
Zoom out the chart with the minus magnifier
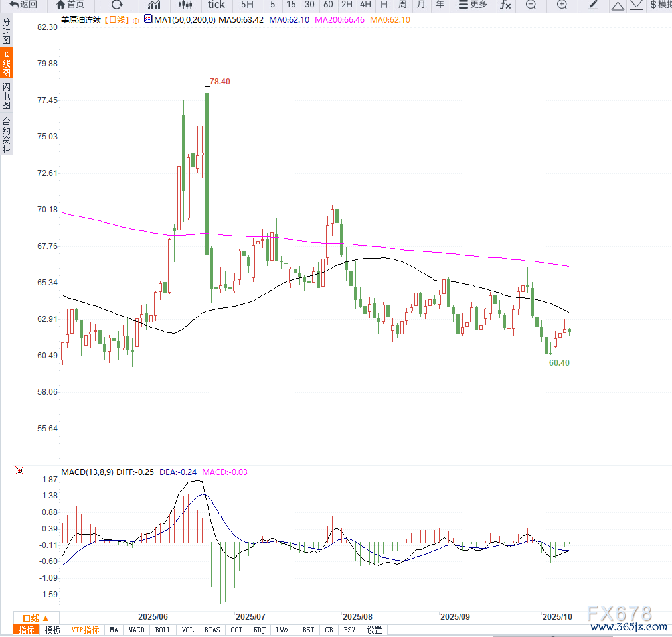531,5
